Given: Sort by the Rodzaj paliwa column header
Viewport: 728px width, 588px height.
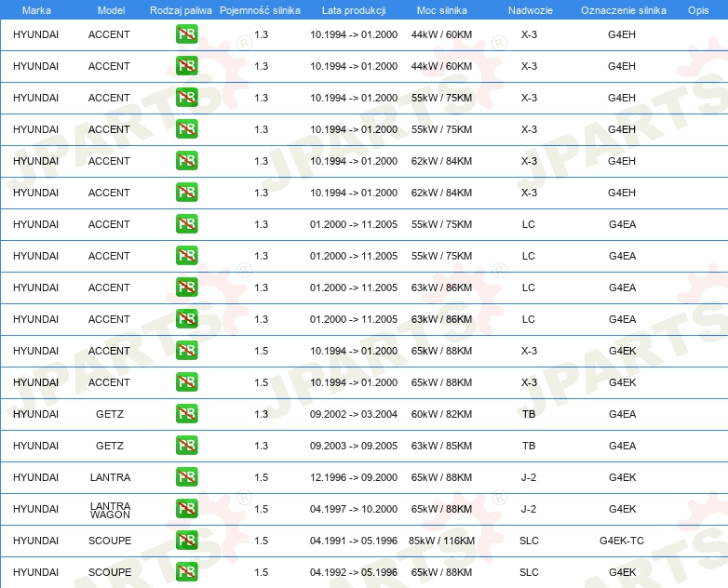Looking at the screenshot, I should point(181,10).
